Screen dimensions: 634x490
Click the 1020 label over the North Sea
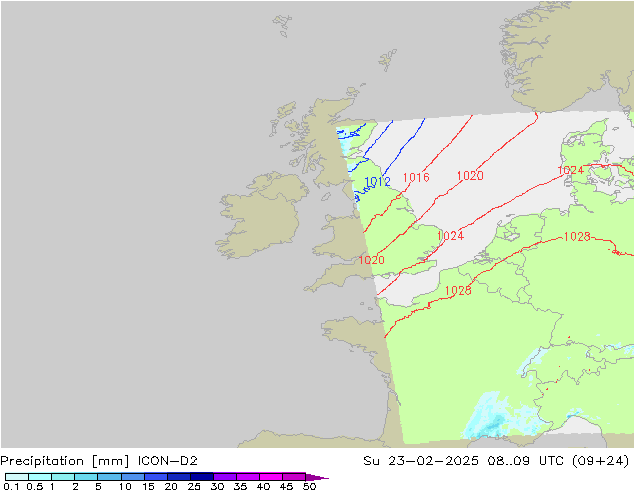470,176
